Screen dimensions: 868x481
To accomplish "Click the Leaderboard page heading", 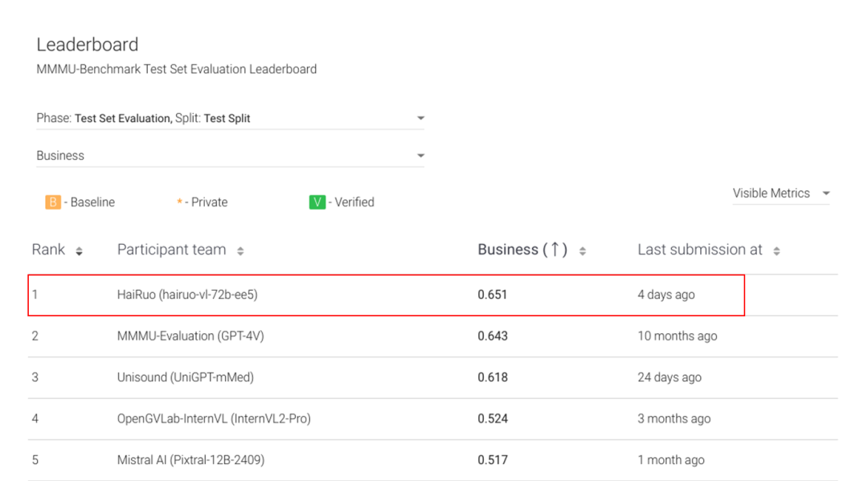I will [88, 45].
